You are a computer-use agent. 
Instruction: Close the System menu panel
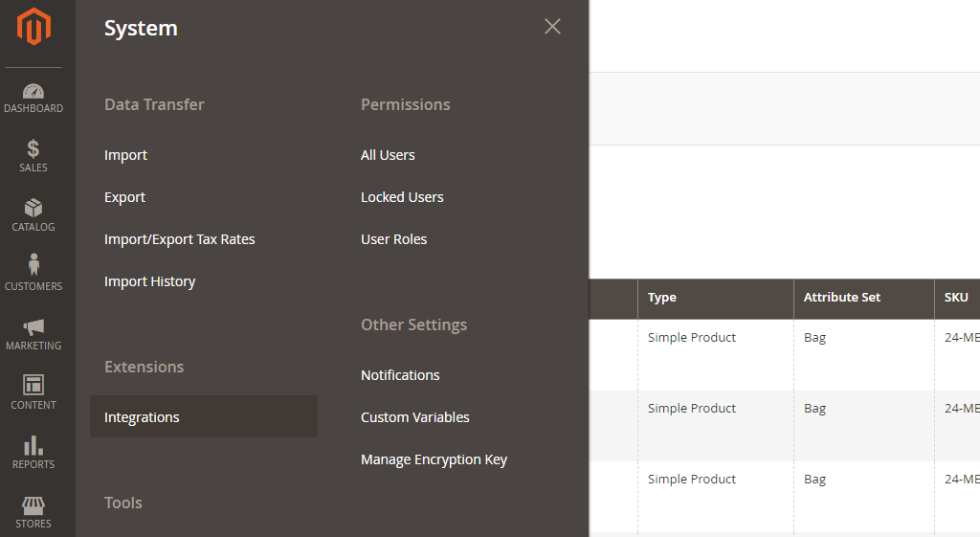click(552, 27)
